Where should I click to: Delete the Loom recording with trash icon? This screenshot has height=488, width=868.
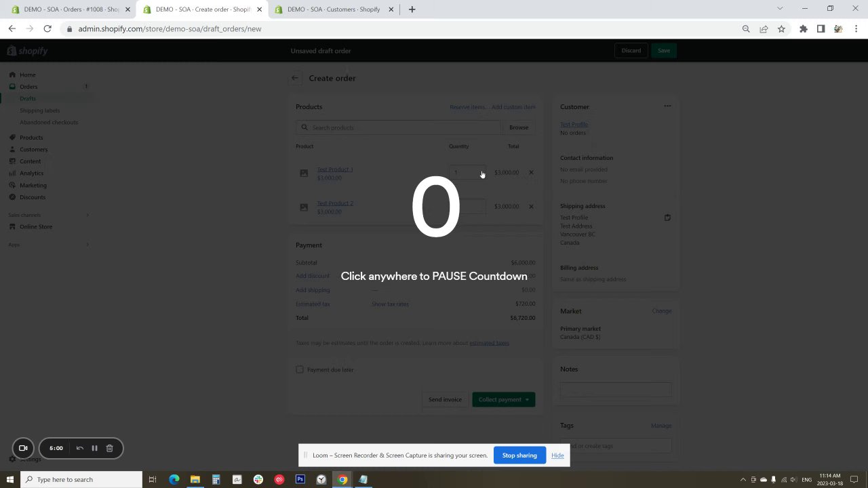[x=109, y=448]
